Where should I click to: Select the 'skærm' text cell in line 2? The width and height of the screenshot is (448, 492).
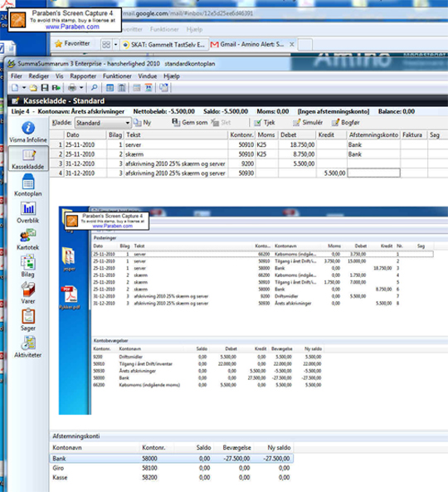coord(176,154)
